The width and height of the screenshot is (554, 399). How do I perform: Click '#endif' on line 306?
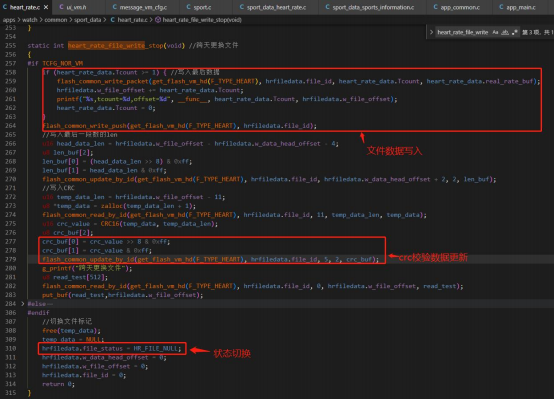[x=39, y=312]
